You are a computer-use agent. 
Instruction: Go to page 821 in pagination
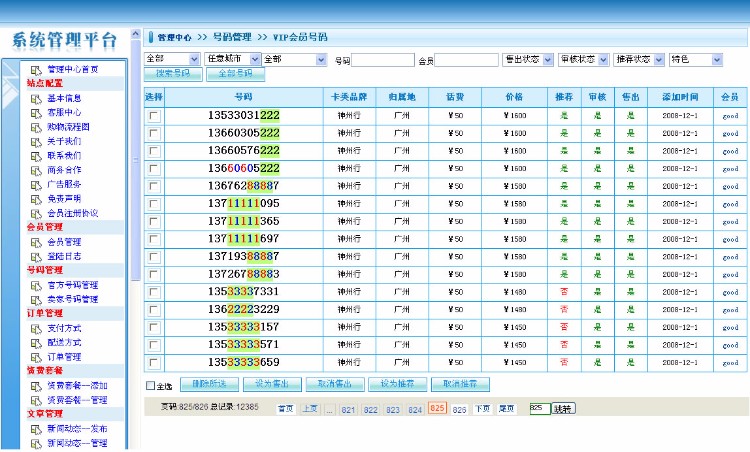[x=348, y=410]
